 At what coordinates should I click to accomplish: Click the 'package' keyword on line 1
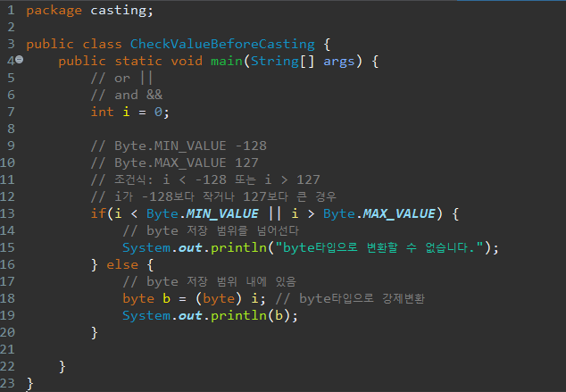tap(54, 11)
